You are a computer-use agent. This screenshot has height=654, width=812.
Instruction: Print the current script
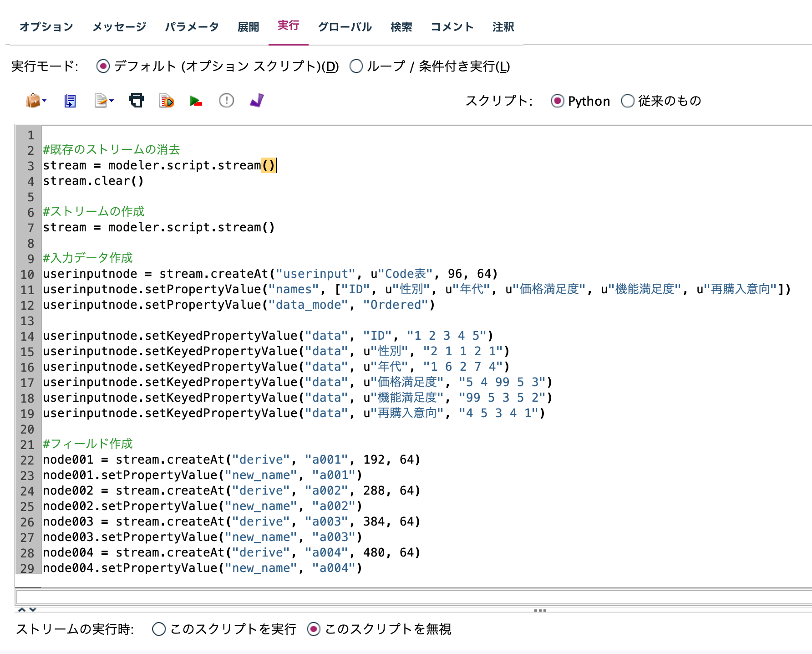(137, 101)
